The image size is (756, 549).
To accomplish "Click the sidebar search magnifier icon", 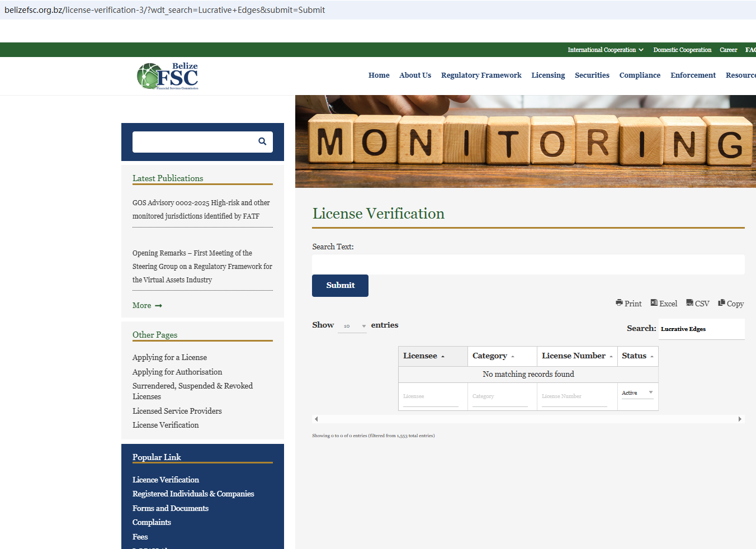I will pos(262,141).
